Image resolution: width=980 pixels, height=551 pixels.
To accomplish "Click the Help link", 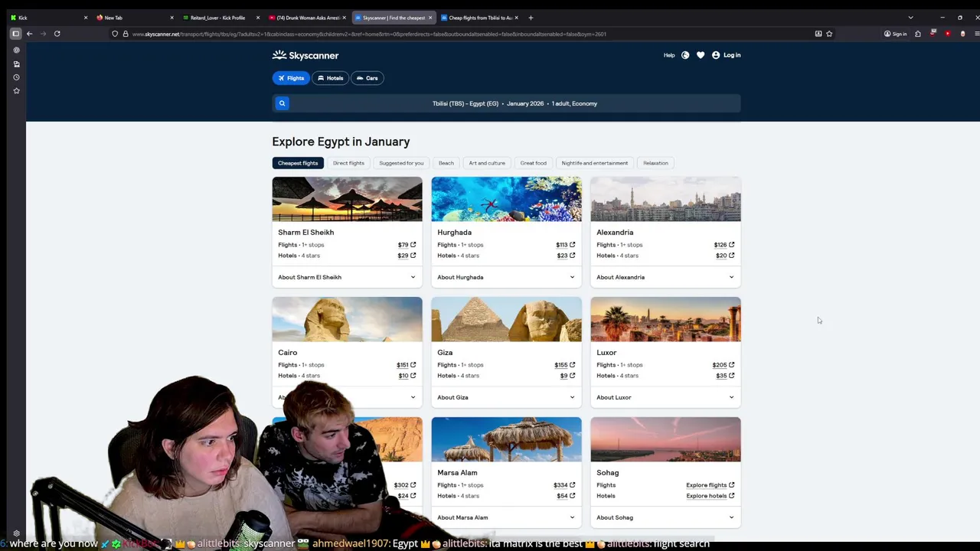I will point(669,55).
